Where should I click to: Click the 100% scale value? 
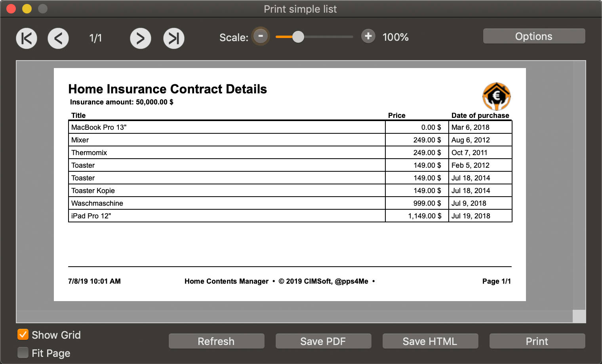[396, 37]
